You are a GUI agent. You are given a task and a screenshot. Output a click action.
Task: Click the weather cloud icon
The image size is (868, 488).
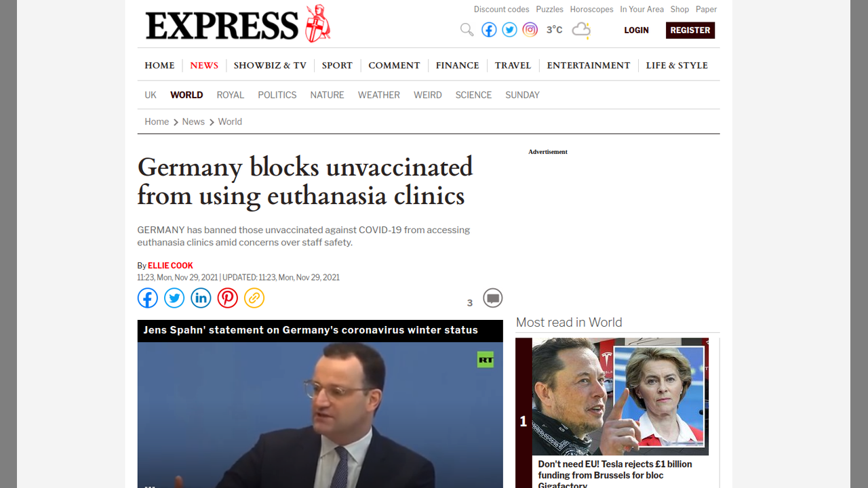tap(581, 30)
